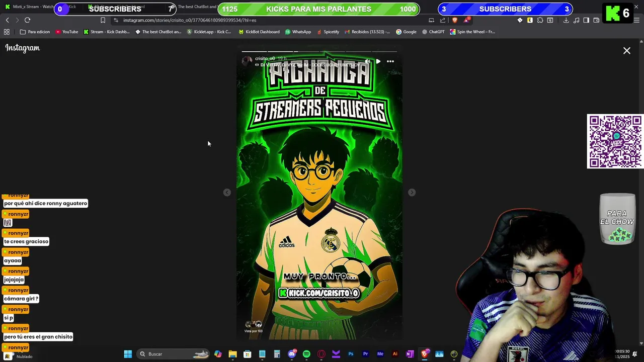644x362 pixels.
Task: Open Copilot from the taskbar
Action: pos(218,354)
